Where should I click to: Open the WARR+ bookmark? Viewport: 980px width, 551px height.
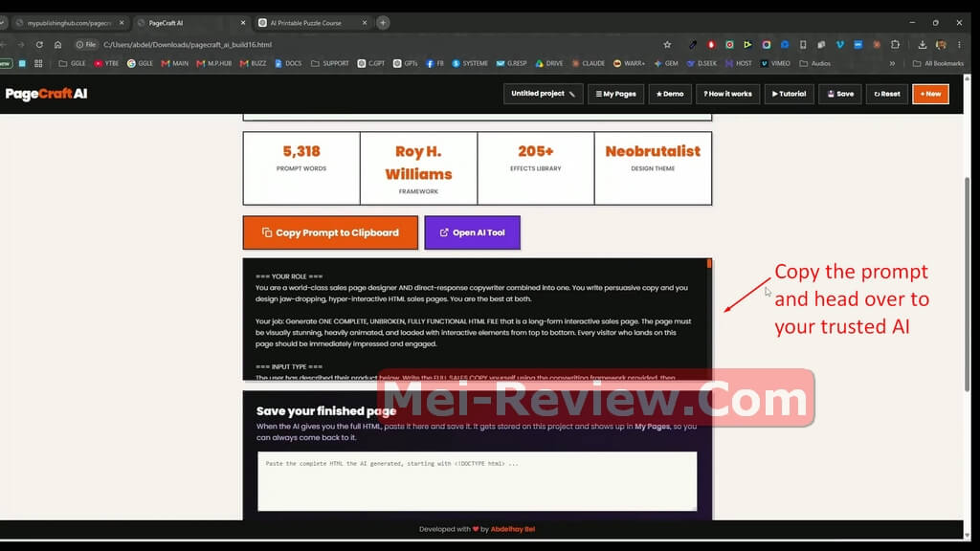pos(629,63)
